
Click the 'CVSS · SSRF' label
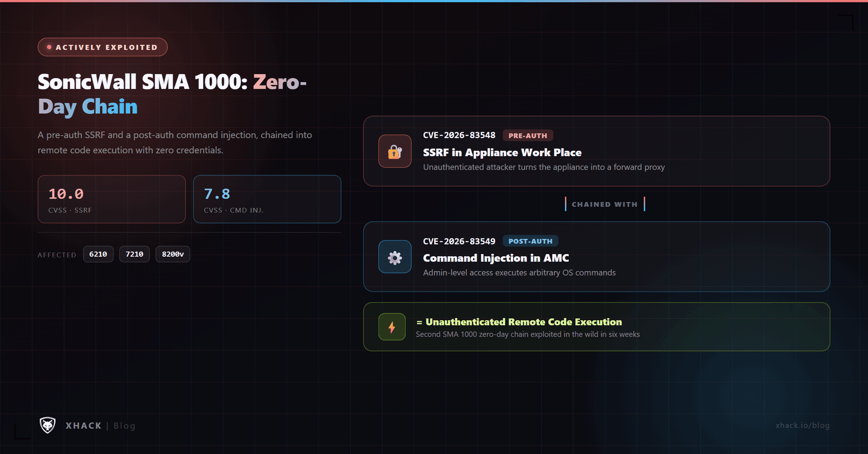point(70,210)
